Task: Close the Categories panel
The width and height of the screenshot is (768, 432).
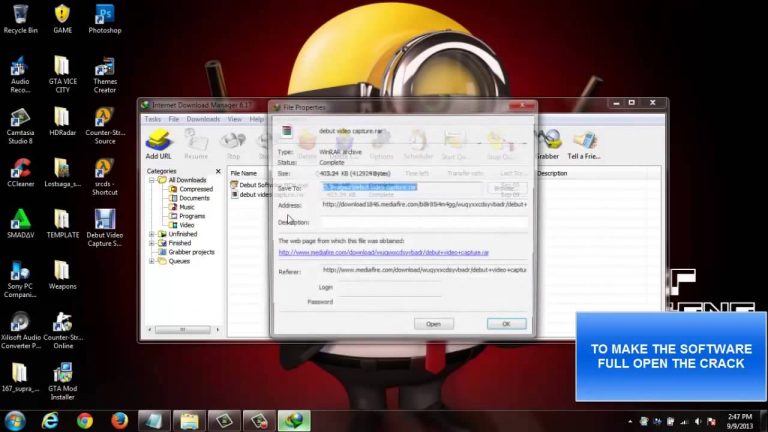Action: (x=218, y=171)
